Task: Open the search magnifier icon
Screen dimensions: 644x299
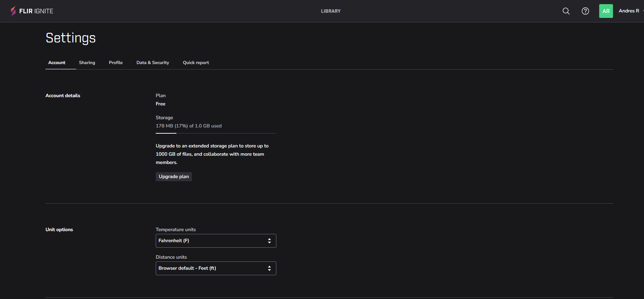Action: pos(566,11)
